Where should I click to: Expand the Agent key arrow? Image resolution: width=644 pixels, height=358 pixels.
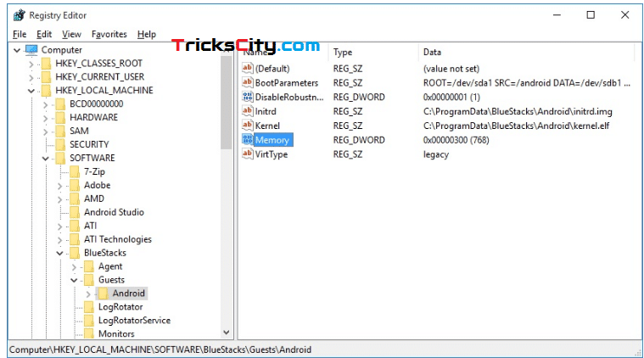75,267
